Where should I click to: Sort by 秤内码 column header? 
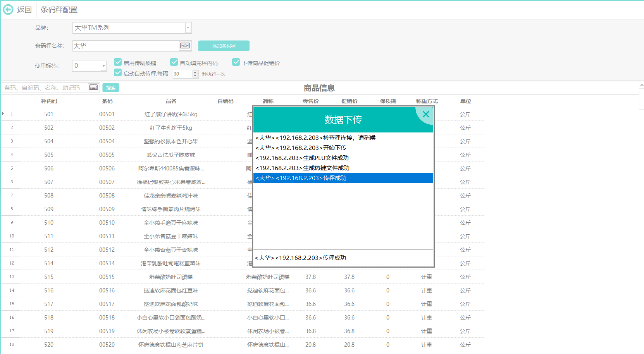49,101
